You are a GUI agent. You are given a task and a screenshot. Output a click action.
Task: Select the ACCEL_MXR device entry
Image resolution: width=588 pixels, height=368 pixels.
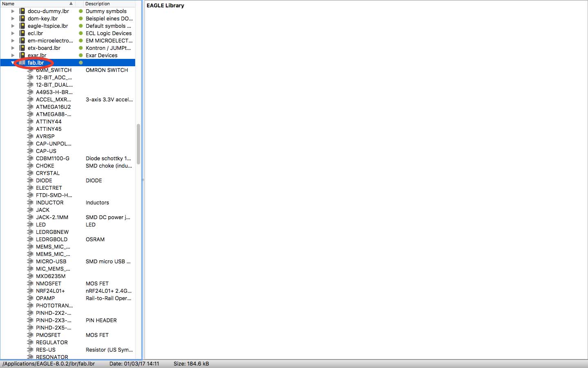coord(53,100)
